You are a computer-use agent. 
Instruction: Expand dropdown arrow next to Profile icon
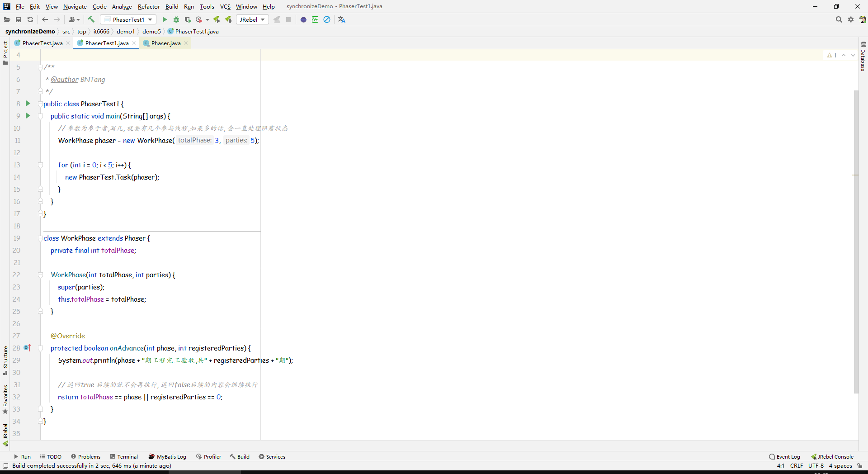[208, 19]
